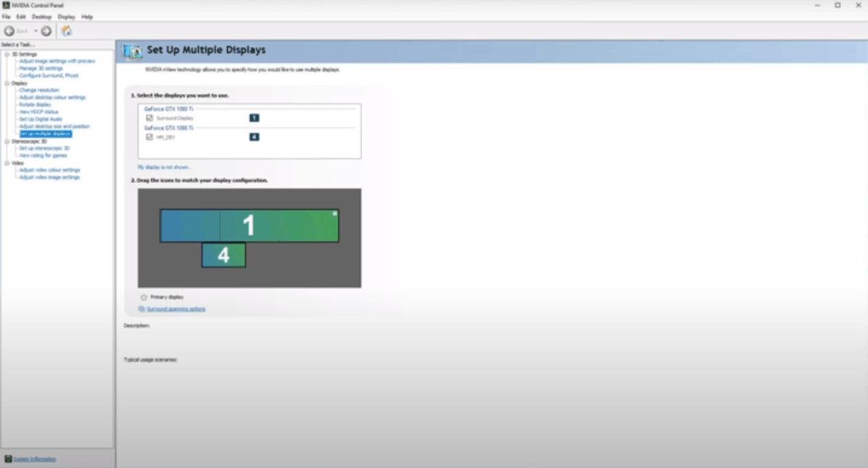The width and height of the screenshot is (868, 468).
Task: Click the display 1 number badge
Action: pyautogui.click(x=254, y=118)
